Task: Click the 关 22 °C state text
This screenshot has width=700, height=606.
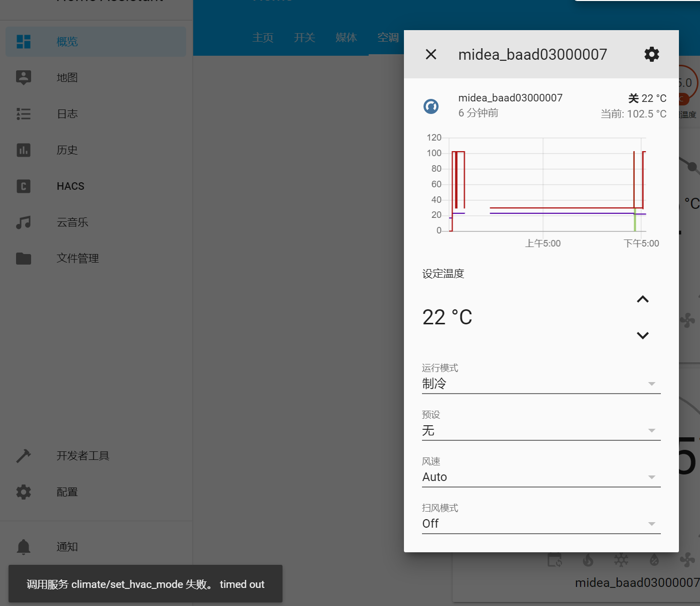Action: [647, 98]
